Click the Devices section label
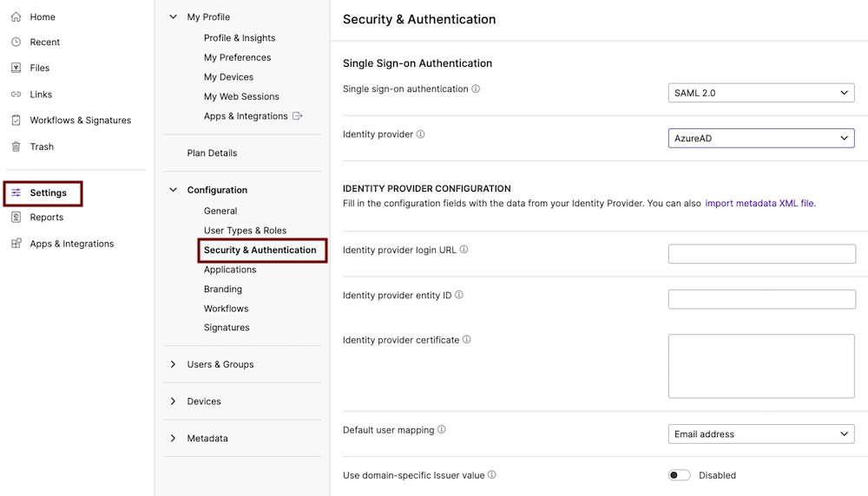Viewport: 868px width, 496px height. (x=204, y=401)
